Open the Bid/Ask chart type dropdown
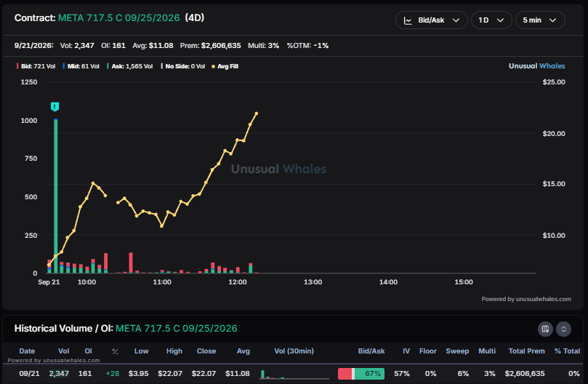The image size is (588, 384). tap(431, 20)
